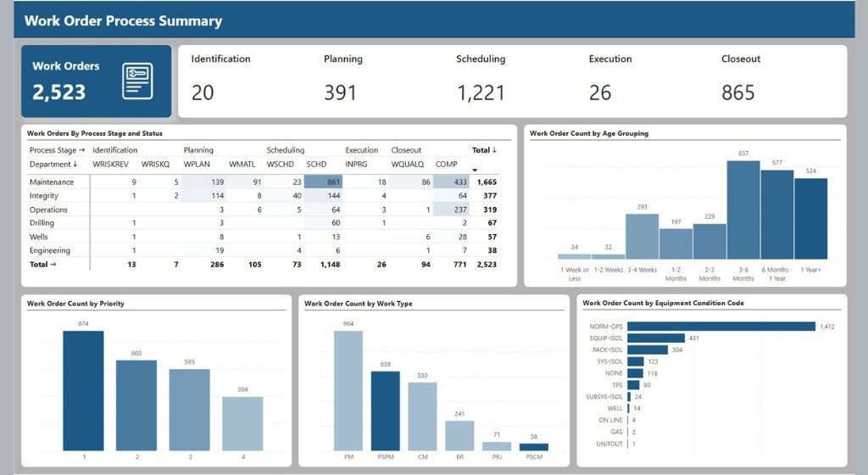Select the CM work type bar
Viewport: 868px width, 475px height.
tap(422, 416)
